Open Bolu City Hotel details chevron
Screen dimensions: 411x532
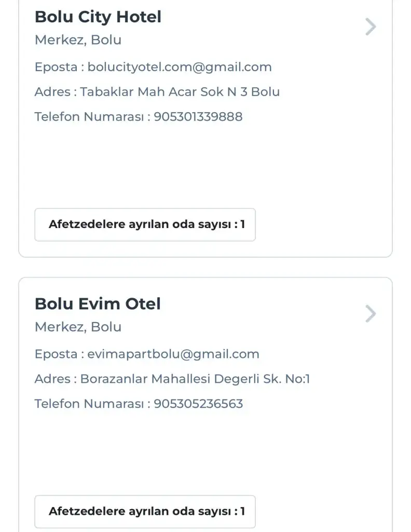click(x=370, y=26)
